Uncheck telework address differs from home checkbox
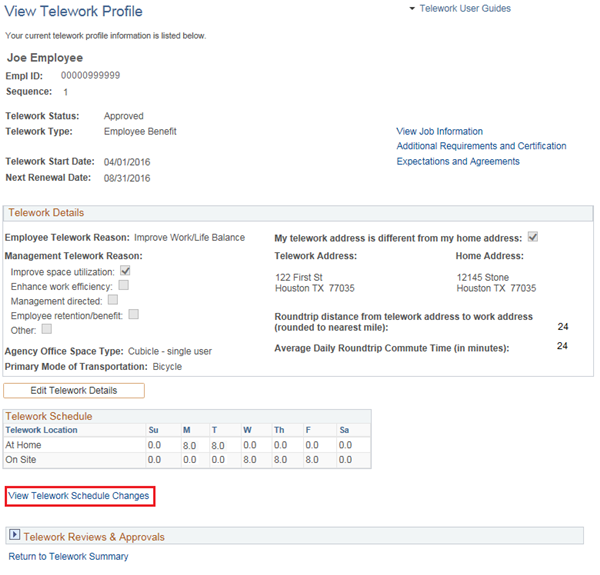Image resolution: width=600 pixels, height=575 pixels. coord(533,237)
